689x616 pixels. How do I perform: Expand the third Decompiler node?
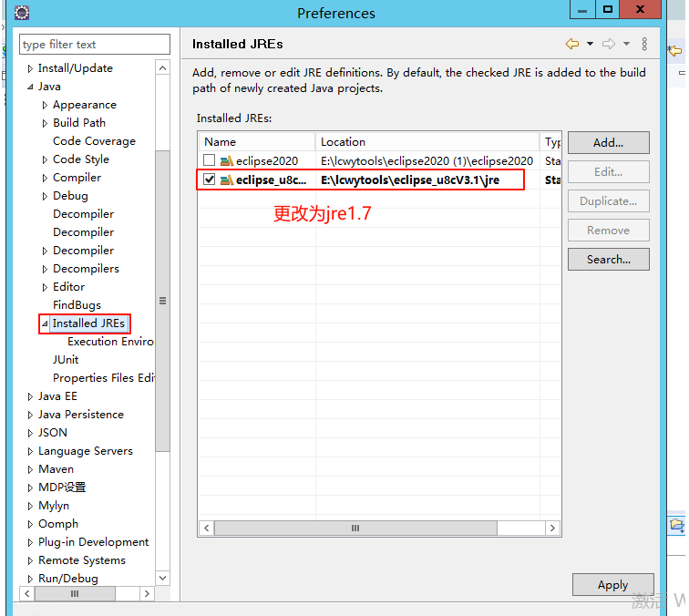tap(45, 251)
